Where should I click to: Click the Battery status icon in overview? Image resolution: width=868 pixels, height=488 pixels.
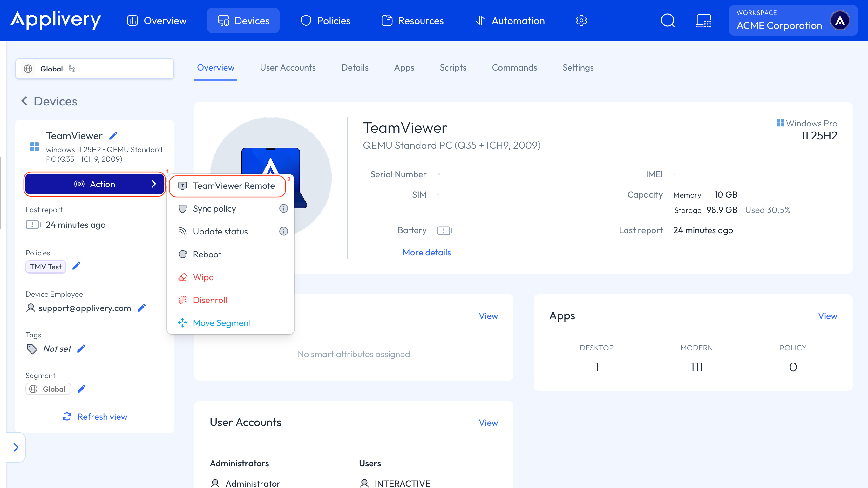coord(445,231)
